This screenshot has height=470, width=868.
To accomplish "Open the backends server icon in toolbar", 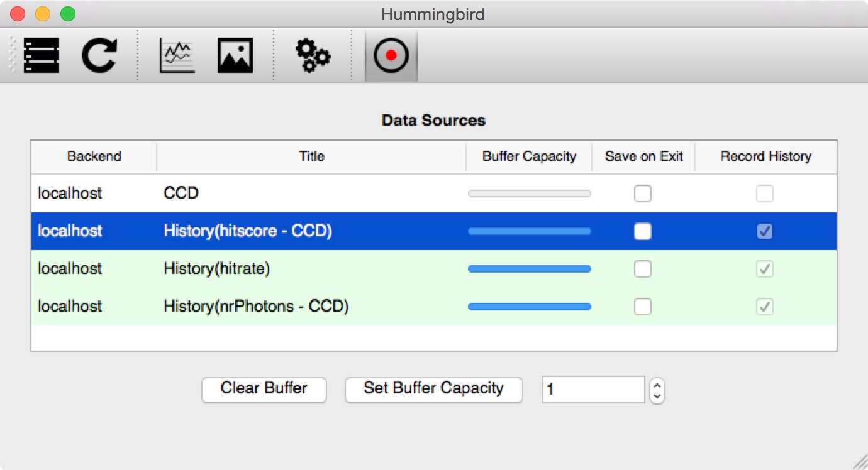I will 42,55.
